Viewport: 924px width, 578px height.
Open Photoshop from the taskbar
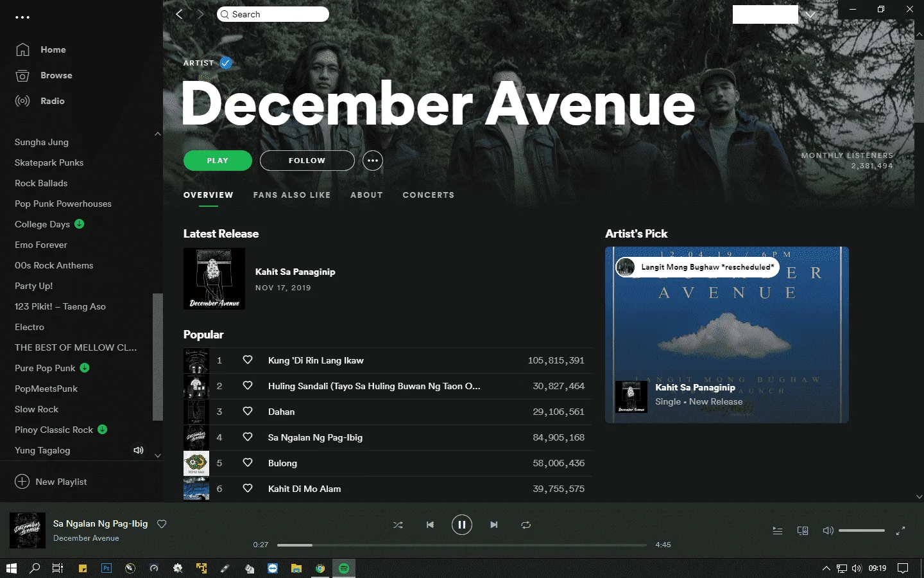(x=107, y=568)
